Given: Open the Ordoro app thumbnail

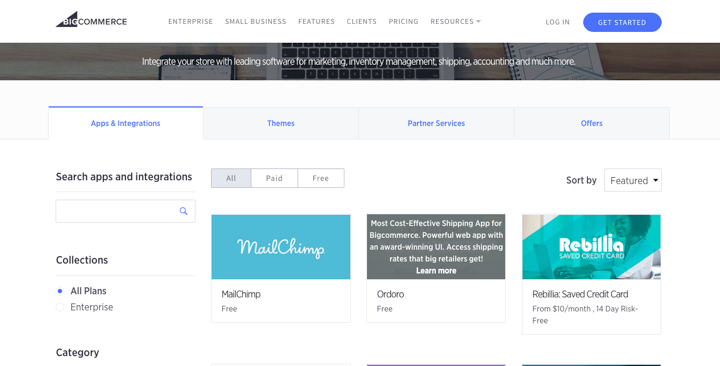Looking at the screenshot, I should click(436, 247).
